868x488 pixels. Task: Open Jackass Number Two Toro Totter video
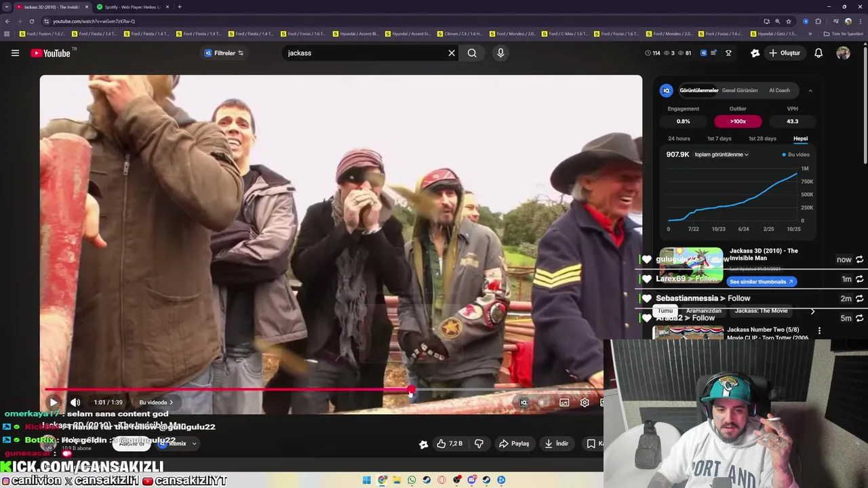tap(767, 333)
